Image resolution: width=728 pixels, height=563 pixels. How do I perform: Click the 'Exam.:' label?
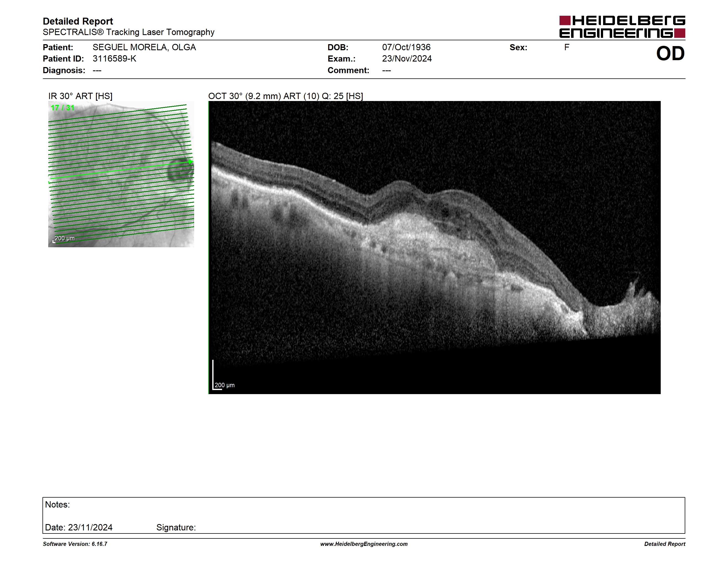[341, 59]
